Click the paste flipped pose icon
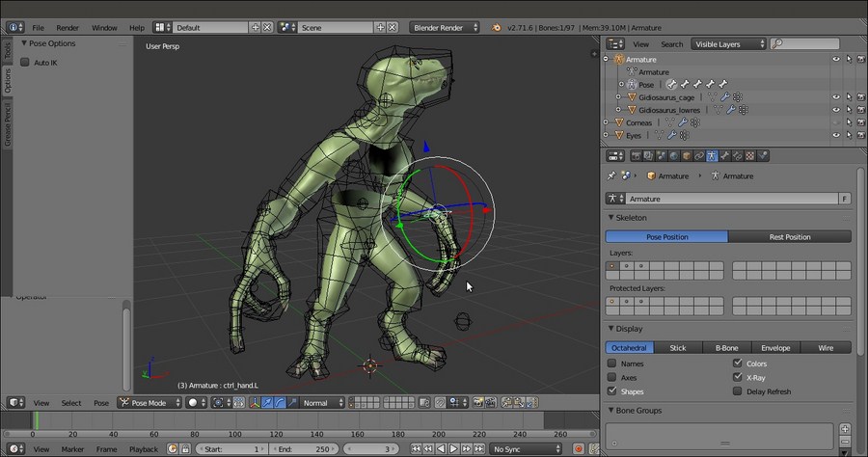This screenshot has height=457, width=868. (x=532, y=403)
